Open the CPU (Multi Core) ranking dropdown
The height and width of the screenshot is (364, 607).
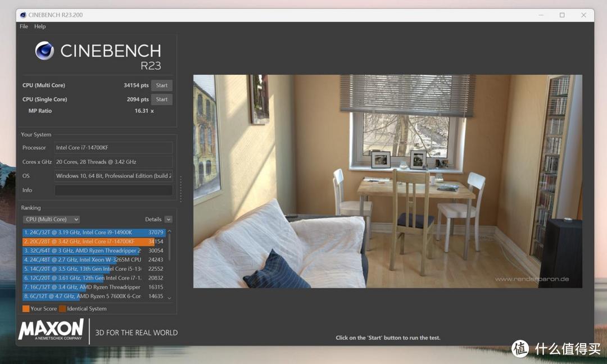[51, 219]
